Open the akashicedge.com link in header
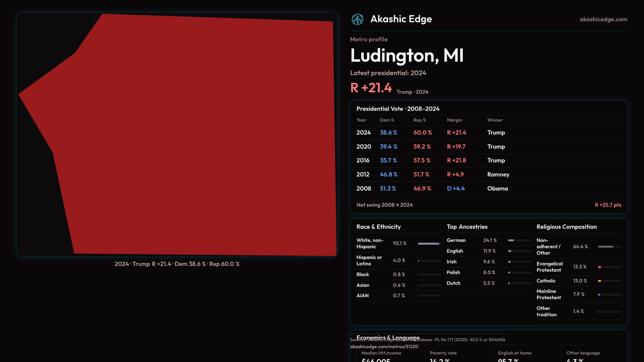The height and width of the screenshot is (362, 644). click(603, 19)
